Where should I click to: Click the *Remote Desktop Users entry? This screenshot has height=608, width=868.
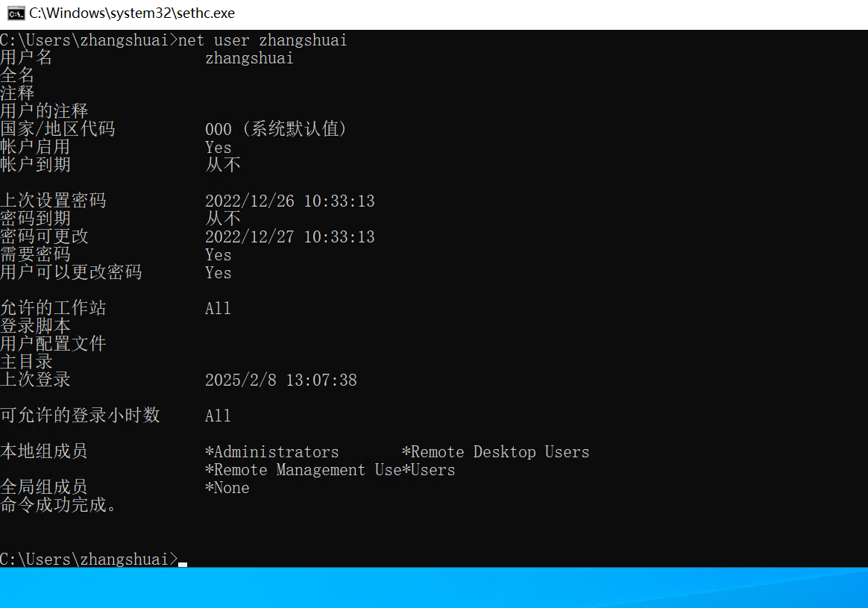495,452
